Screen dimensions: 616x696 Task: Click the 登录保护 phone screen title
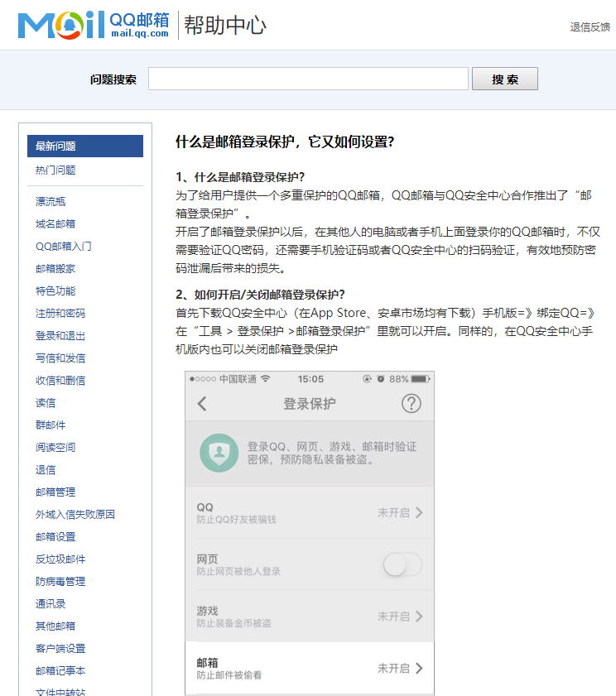click(309, 404)
